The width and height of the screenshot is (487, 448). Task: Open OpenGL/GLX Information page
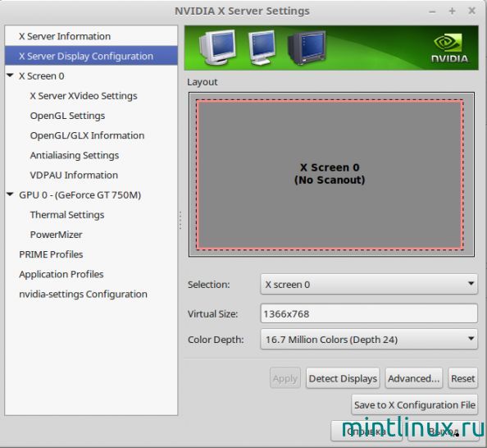click(x=87, y=135)
